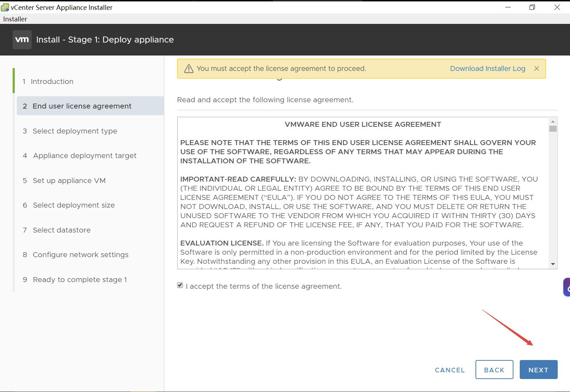This screenshot has width=570, height=392.
Task: Click the purple floating widget at right edge
Action: coord(566,287)
